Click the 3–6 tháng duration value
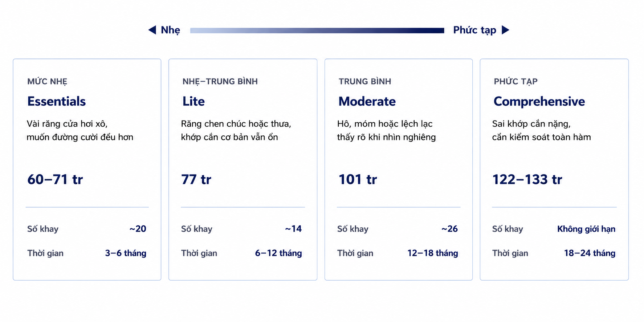This screenshot has width=644, height=322. pyautogui.click(x=126, y=253)
